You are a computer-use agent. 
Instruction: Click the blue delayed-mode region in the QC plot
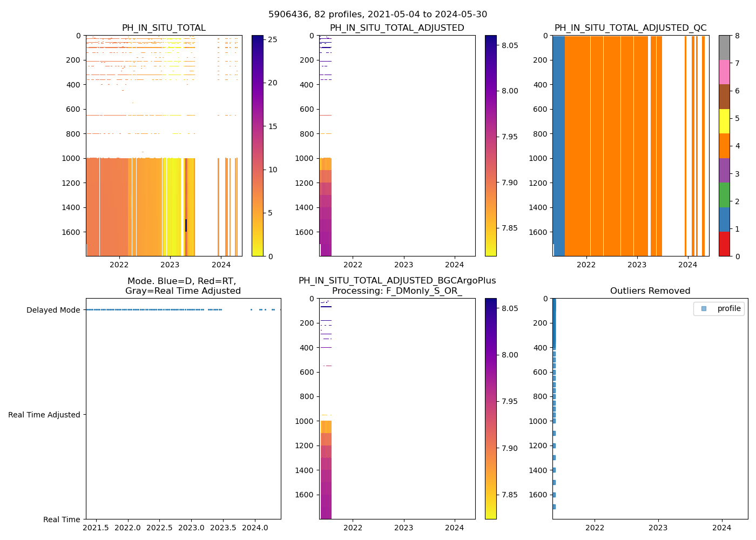coord(558,146)
